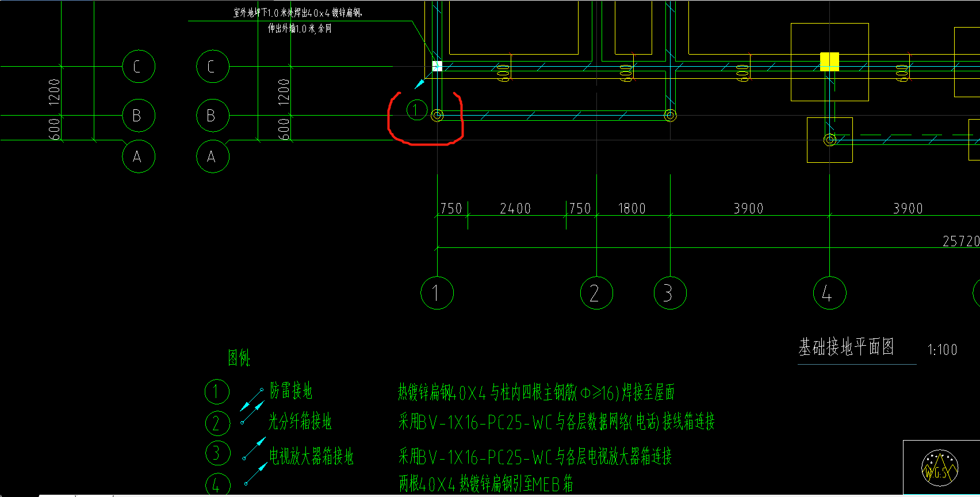Viewport: 980px width, 497px height.
Task: Select axis bubble 4 below the dimension lines
Action: (x=829, y=293)
